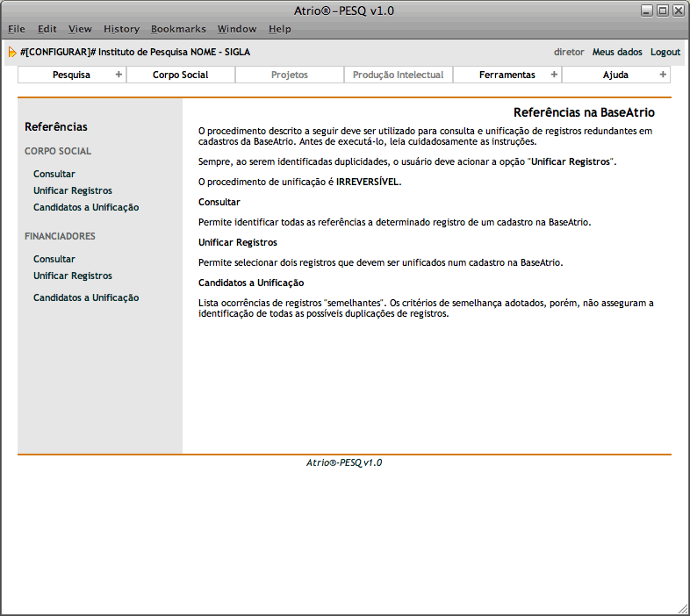Image resolution: width=690 pixels, height=616 pixels.
Task: Expand the Ferramentas menu plus icon
Action: 554,75
